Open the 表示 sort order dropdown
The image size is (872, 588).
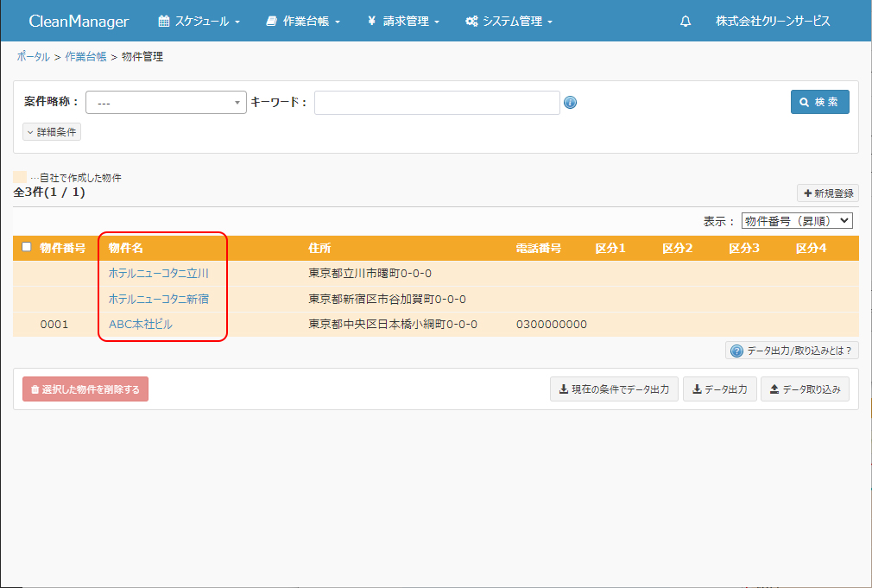tap(796, 221)
